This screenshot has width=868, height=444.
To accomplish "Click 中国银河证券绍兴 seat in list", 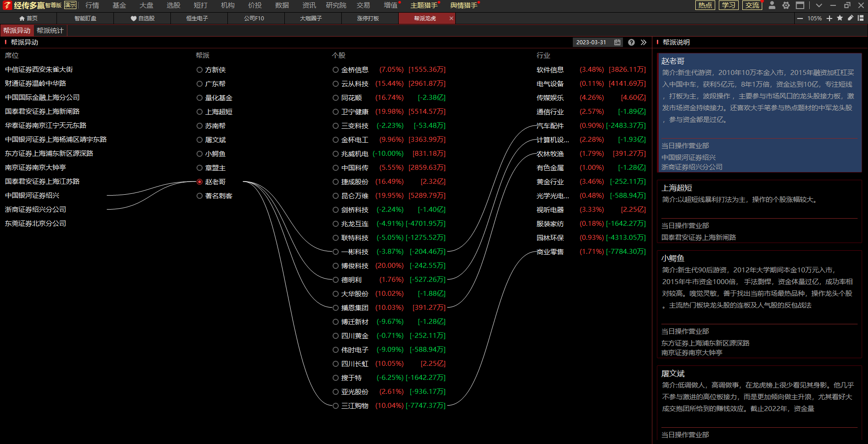I will click(x=32, y=196).
